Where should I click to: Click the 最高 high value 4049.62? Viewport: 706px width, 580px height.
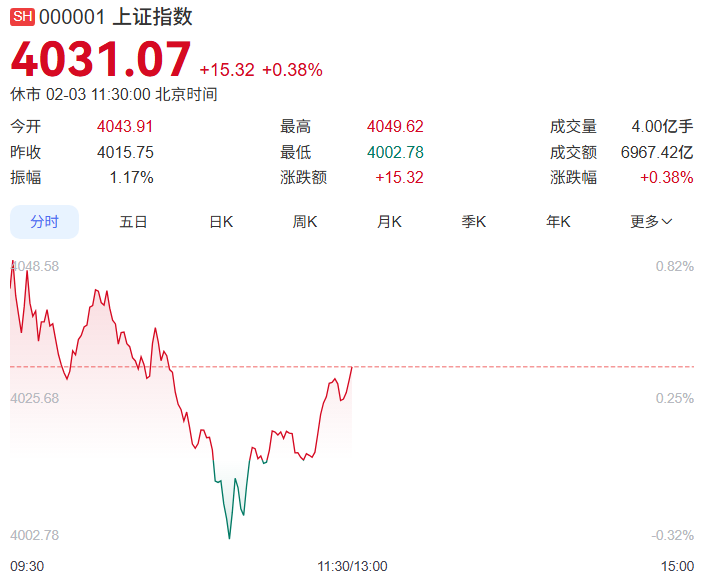[x=395, y=126]
